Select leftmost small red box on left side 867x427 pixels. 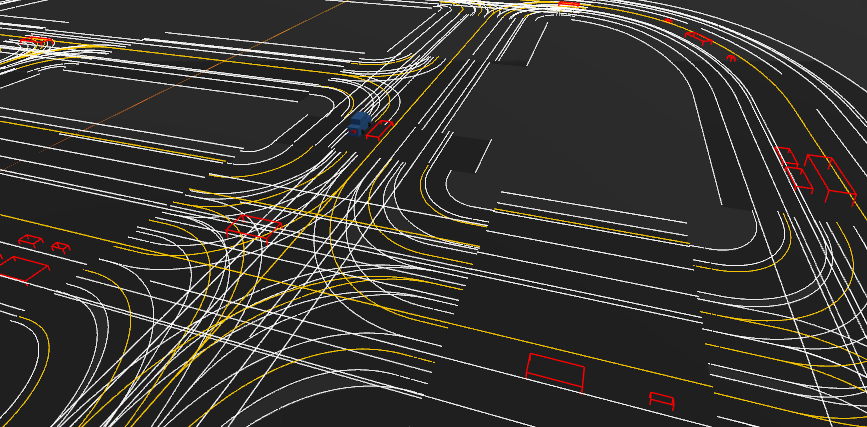(x=30, y=240)
